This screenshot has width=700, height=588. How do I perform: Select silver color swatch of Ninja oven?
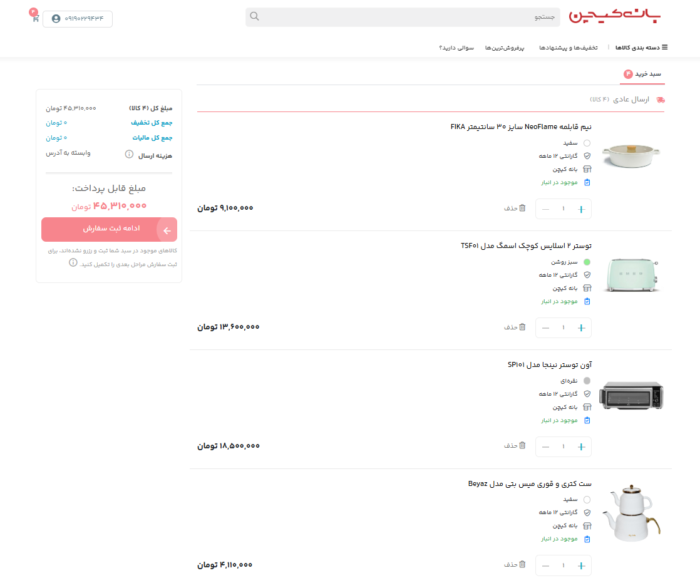click(x=587, y=381)
